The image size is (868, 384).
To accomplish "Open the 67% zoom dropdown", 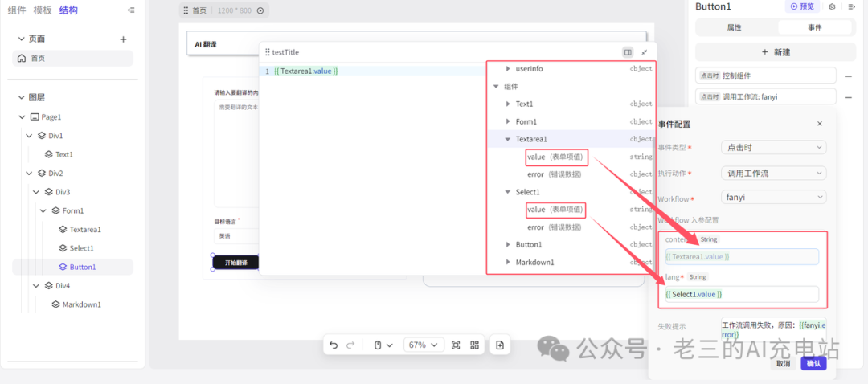I will coord(423,345).
